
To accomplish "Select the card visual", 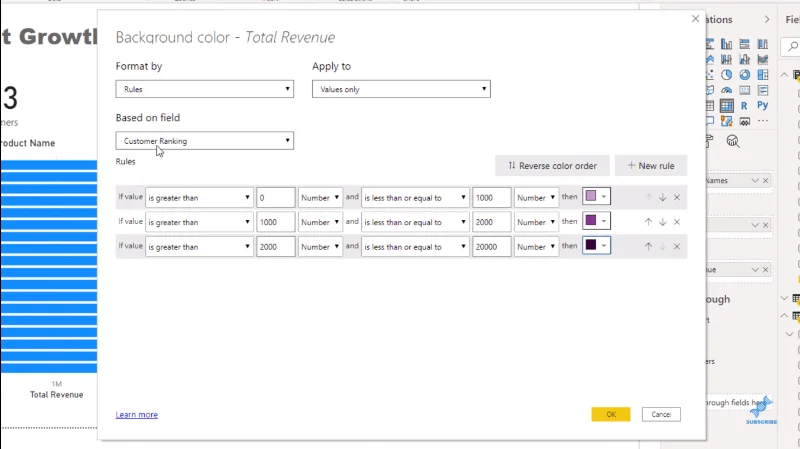I will click(x=744, y=90).
